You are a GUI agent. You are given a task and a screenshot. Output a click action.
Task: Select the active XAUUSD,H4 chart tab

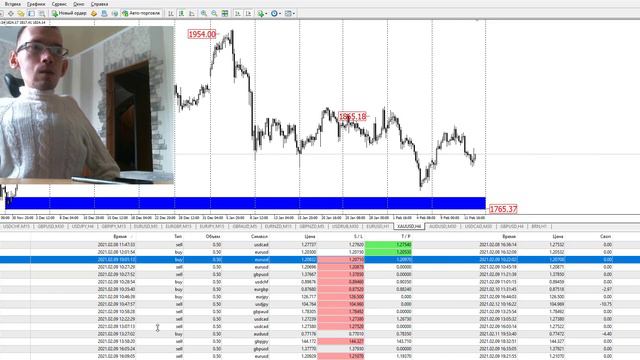pyautogui.click(x=409, y=226)
